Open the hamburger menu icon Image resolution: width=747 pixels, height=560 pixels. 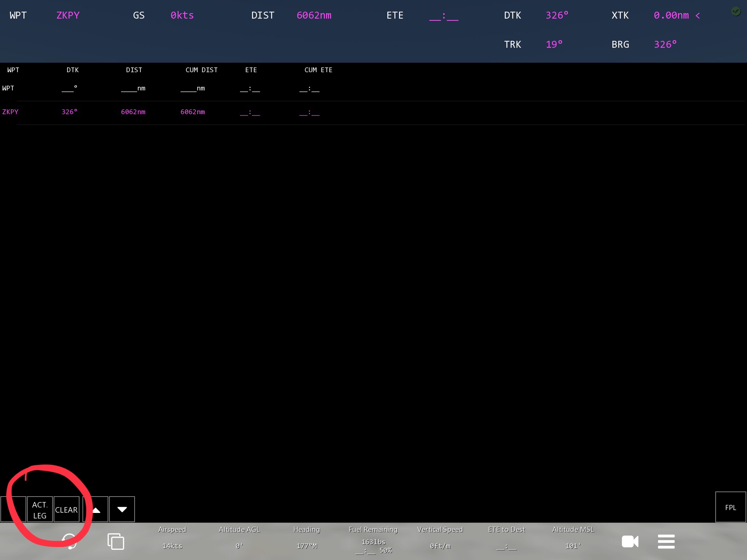pyautogui.click(x=666, y=541)
